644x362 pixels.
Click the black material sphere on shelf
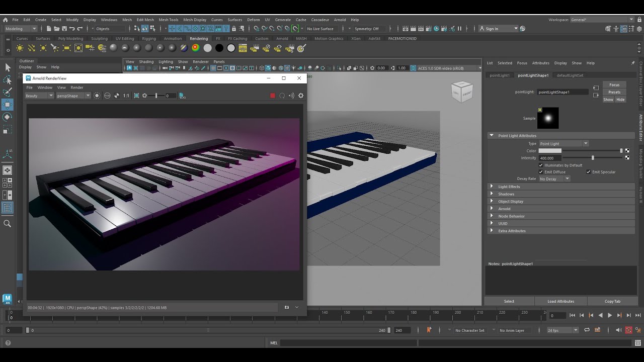(x=219, y=48)
